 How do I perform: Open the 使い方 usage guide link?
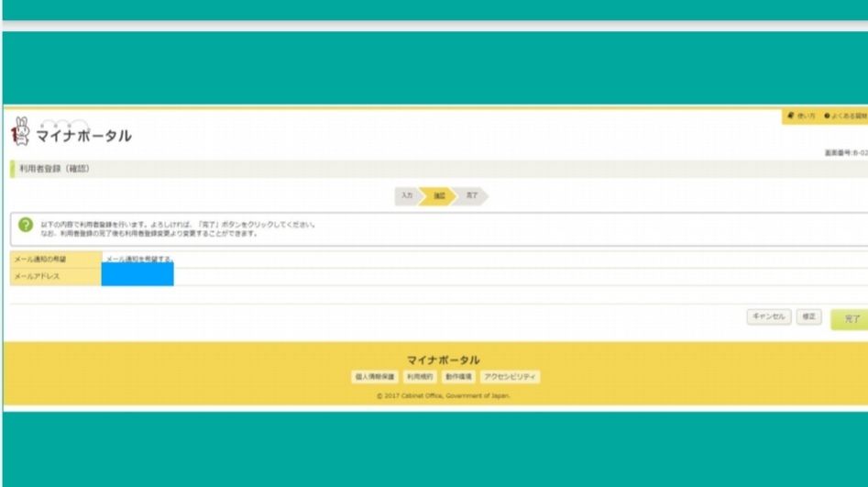[x=801, y=116]
